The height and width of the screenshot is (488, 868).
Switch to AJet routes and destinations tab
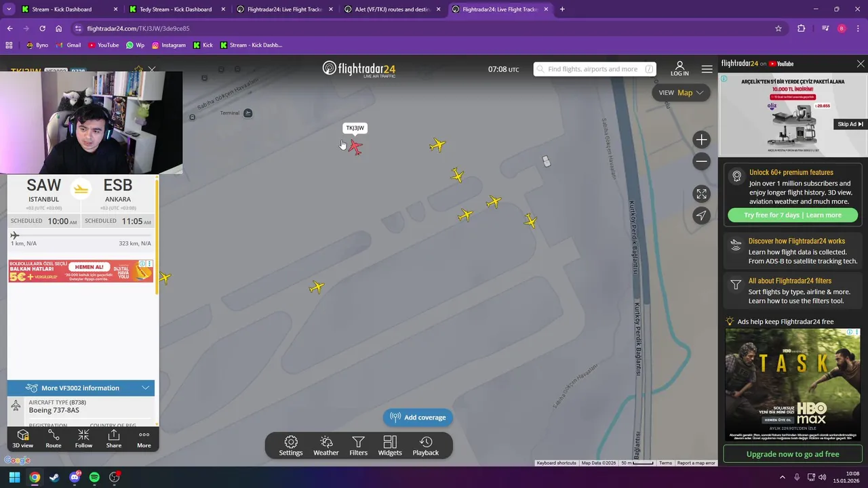coord(392,9)
